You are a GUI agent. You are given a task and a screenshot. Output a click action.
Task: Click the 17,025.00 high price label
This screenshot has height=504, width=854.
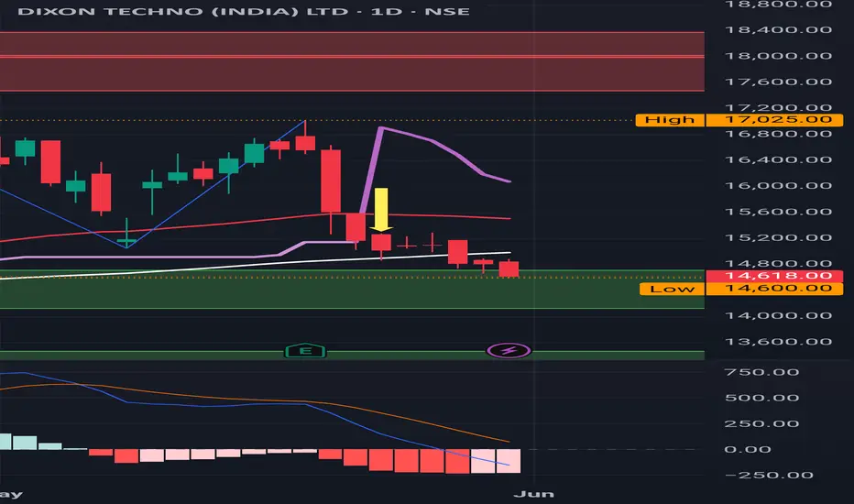[x=774, y=120]
